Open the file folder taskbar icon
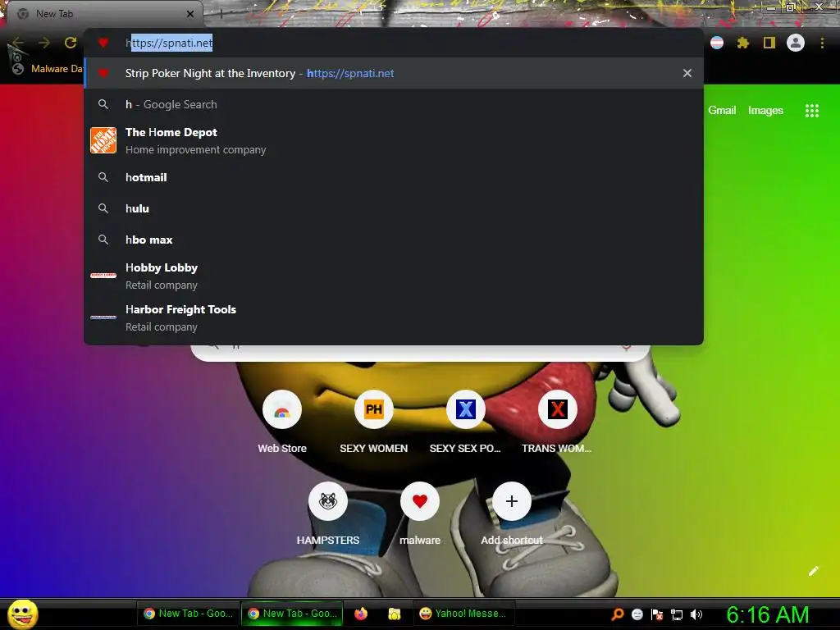The width and height of the screenshot is (840, 630). click(395, 614)
